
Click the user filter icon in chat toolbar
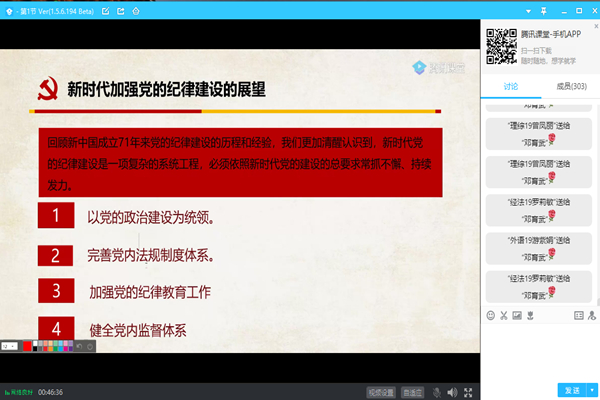pos(592,316)
